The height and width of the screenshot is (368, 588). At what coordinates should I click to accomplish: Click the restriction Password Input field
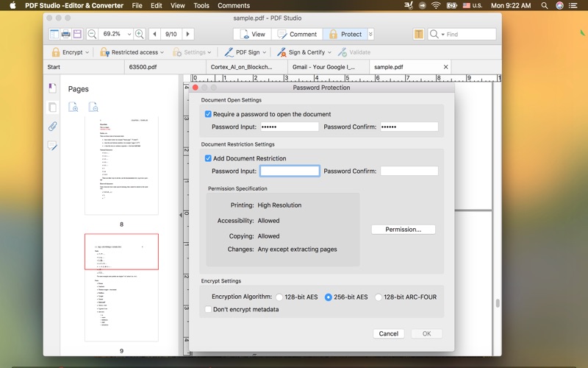click(290, 171)
